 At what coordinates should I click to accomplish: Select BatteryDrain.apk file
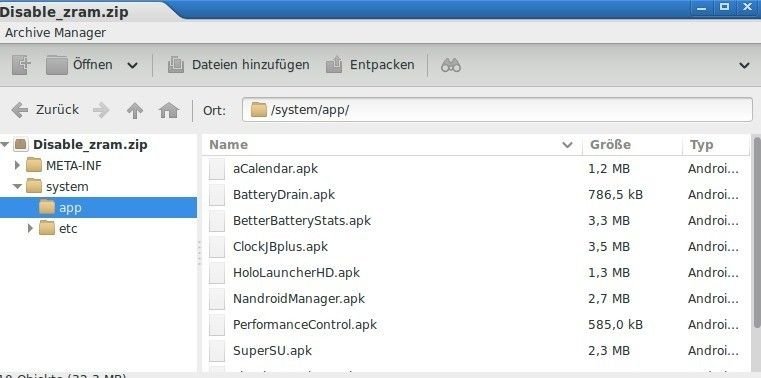[x=284, y=195]
